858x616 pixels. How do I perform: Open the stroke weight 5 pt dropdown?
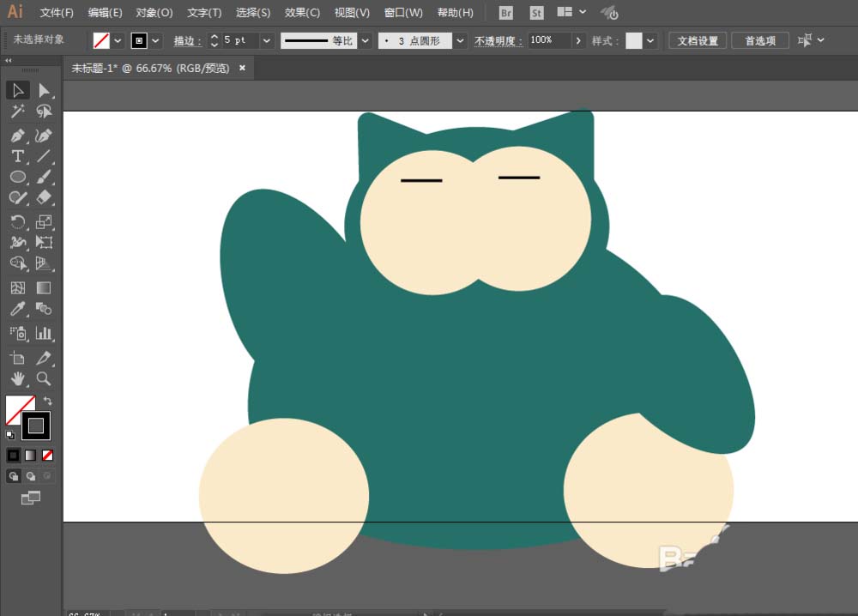click(x=267, y=40)
